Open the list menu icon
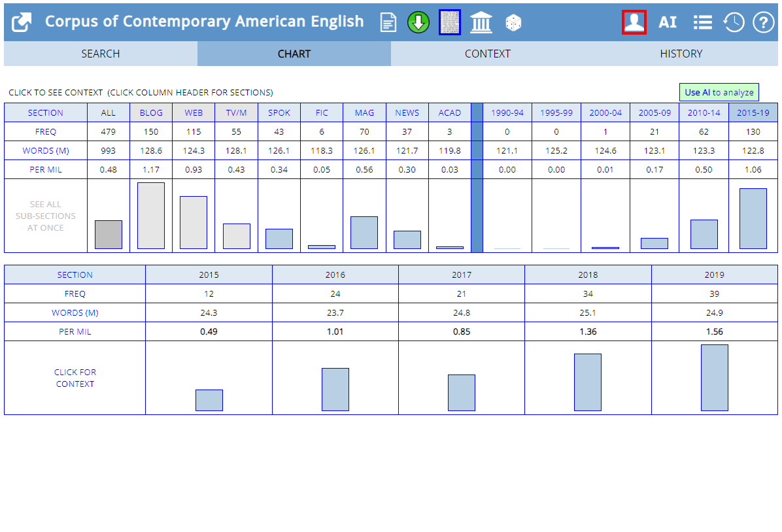782x532 pixels. click(x=702, y=23)
